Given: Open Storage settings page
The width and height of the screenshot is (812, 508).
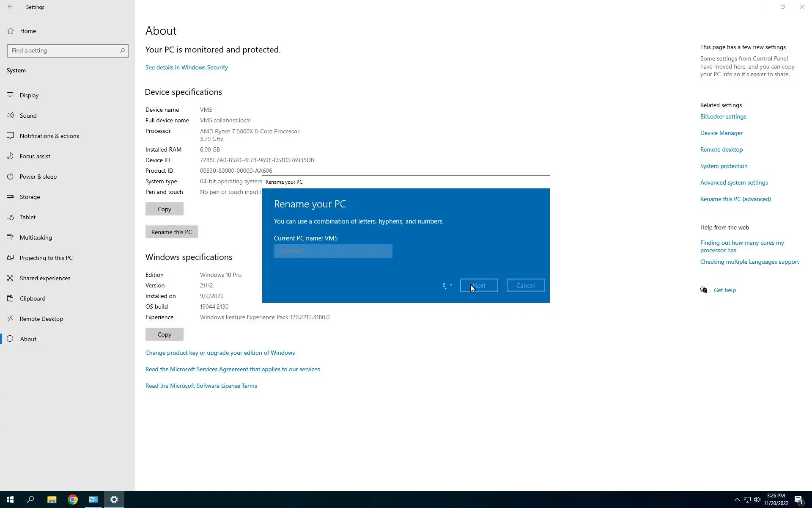Looking at the screenshot, I should click(x=30, y=197).
